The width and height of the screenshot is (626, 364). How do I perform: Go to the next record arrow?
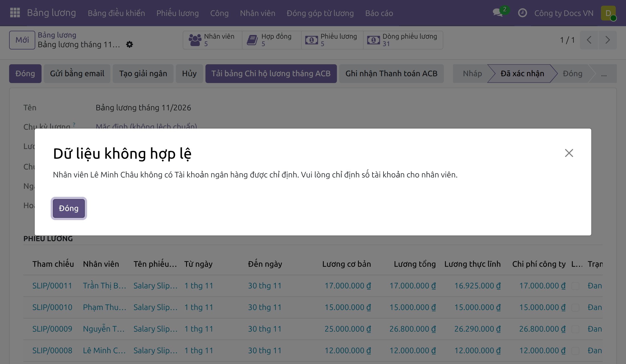[608, 40]
